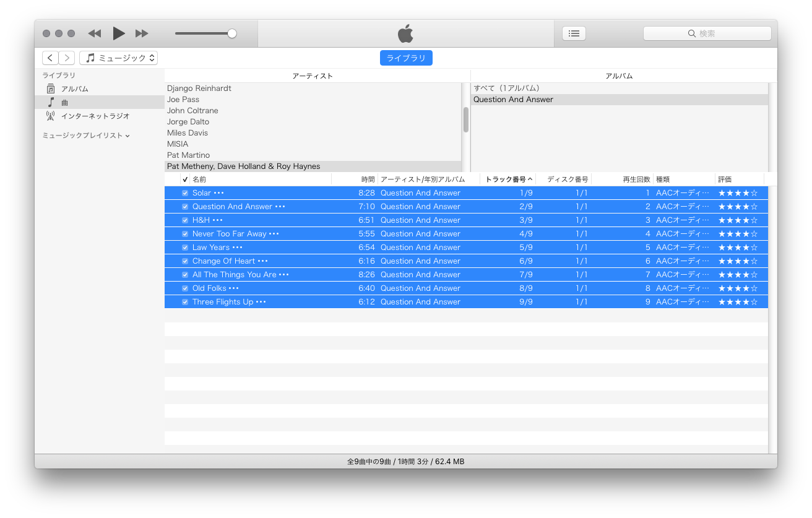Sort by the ディスク番号 column header
Screen dimensions: 812x518
[564, 179]
